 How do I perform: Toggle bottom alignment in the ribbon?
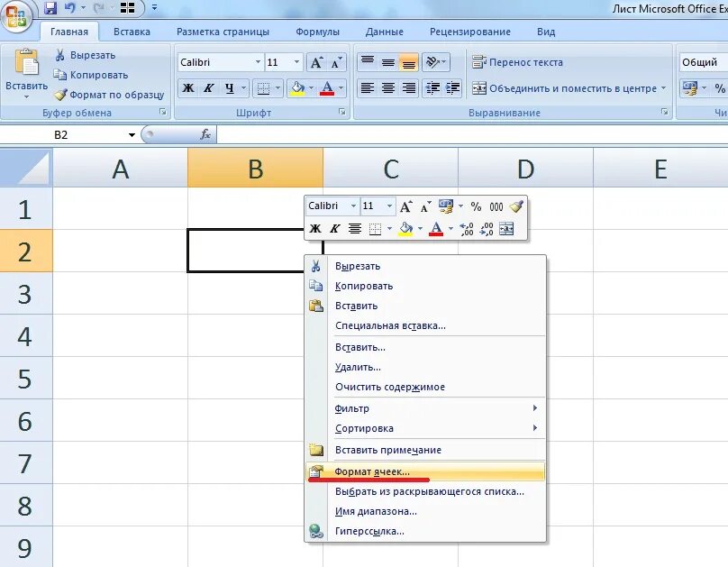pos(408,62)
